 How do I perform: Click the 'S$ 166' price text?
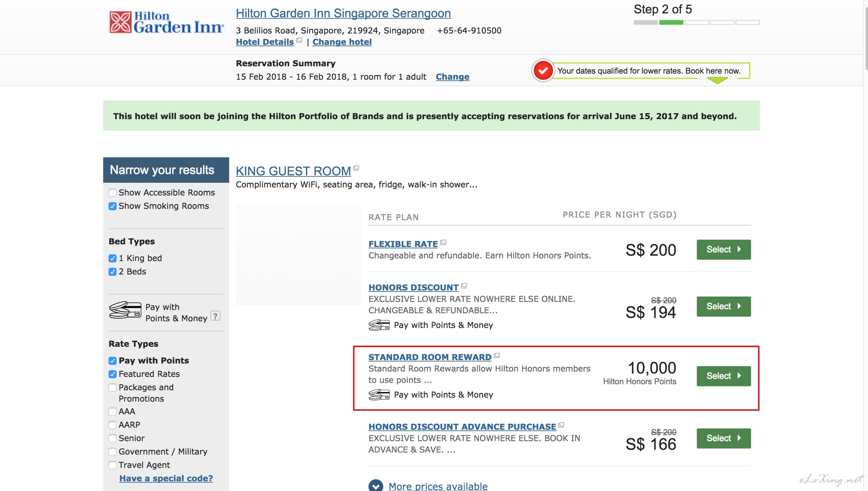point(651,444)
